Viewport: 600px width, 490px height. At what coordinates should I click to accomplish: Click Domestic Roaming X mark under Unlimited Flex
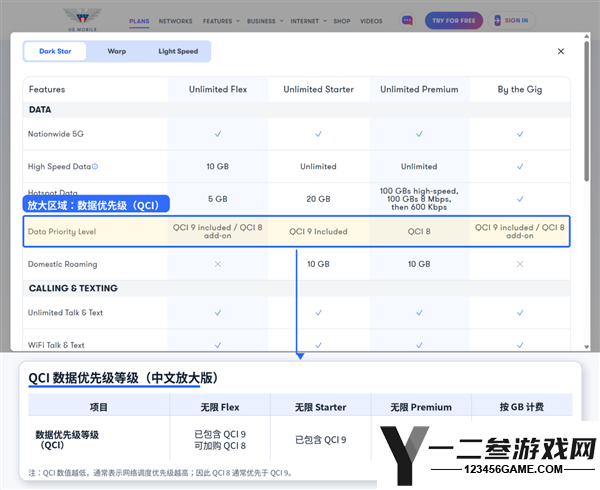point(218,264)
